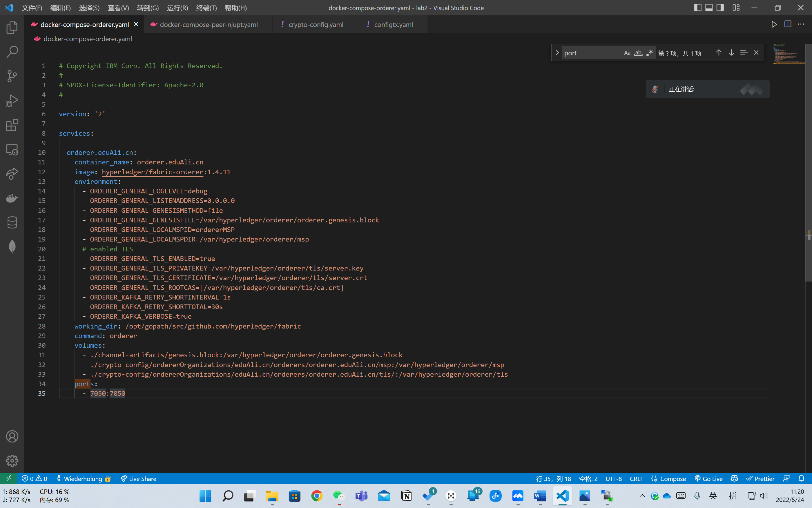Open the 编辑(E) menu
This screenshot has height=508, width=812.
(61, 8)
